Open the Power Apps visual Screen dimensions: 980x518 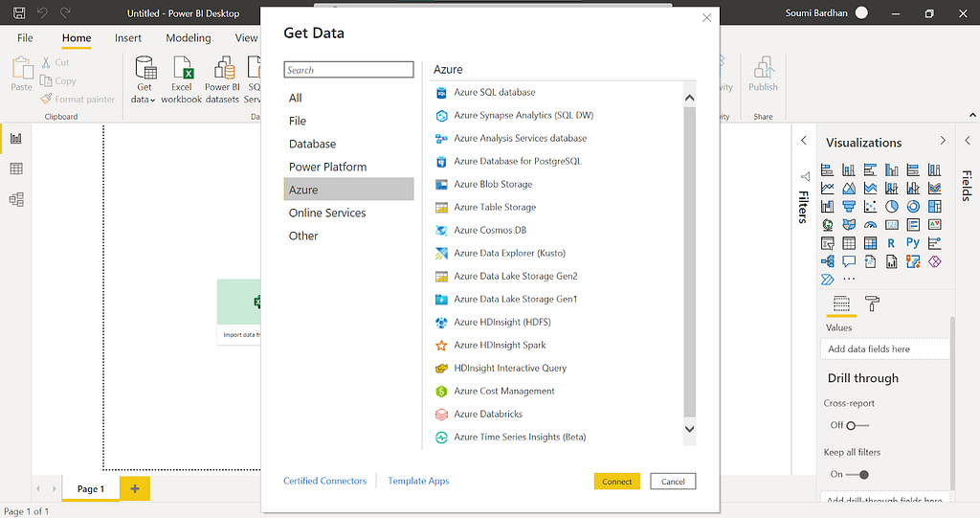click(935, 261)
